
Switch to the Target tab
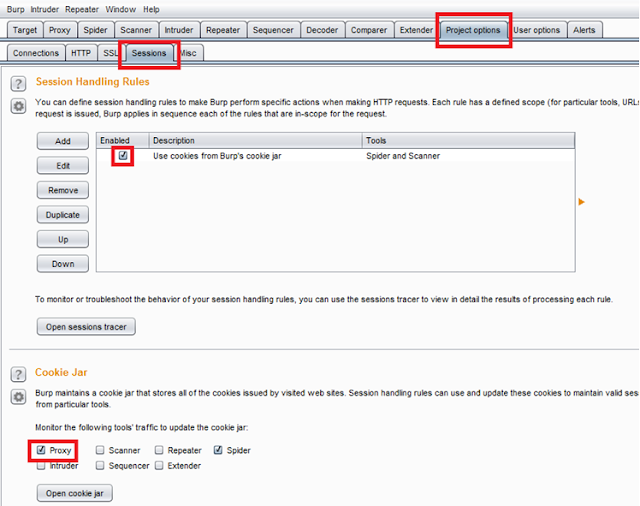[25, 30]
